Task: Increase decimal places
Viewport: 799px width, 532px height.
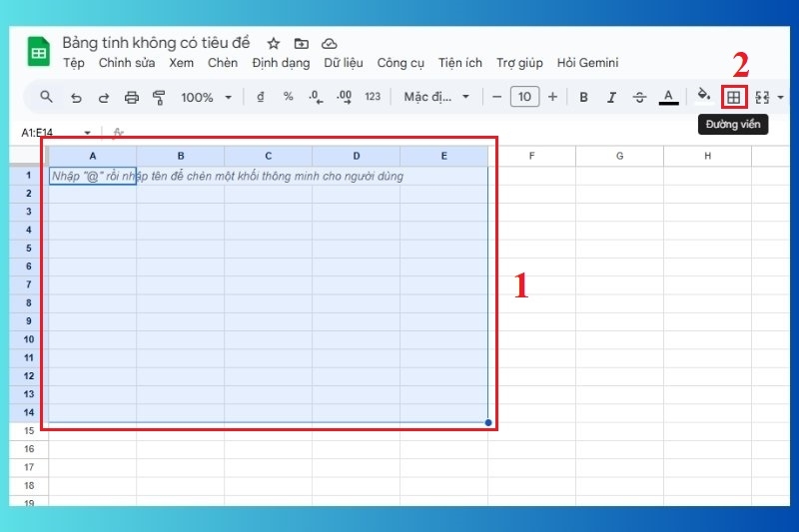Action: point(344,97)
